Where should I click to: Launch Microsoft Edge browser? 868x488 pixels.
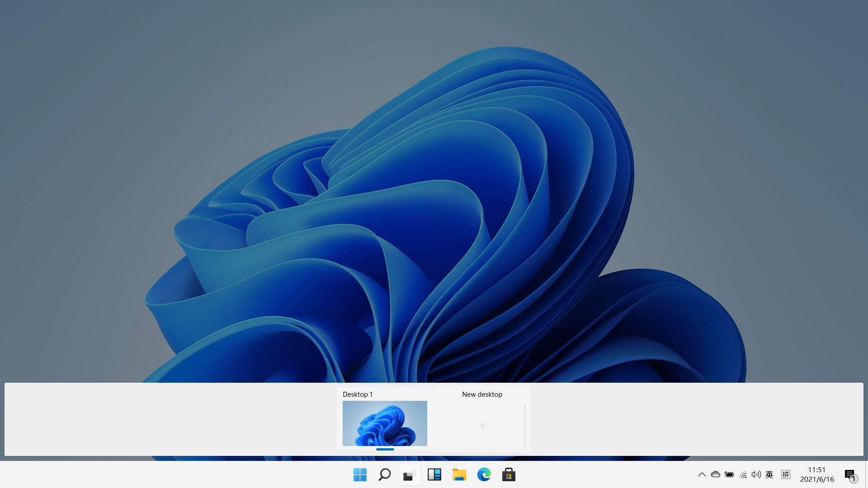click(x=484, y=475)
